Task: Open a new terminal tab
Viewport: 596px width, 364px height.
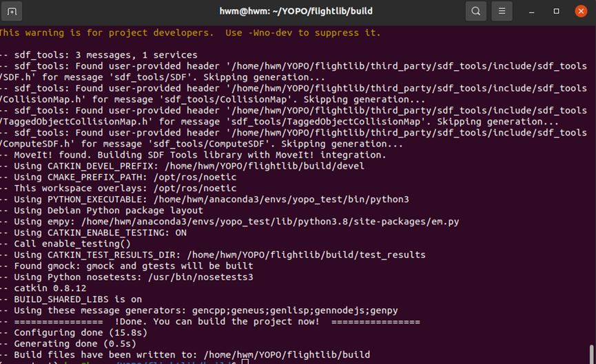Action: (12, 11)
